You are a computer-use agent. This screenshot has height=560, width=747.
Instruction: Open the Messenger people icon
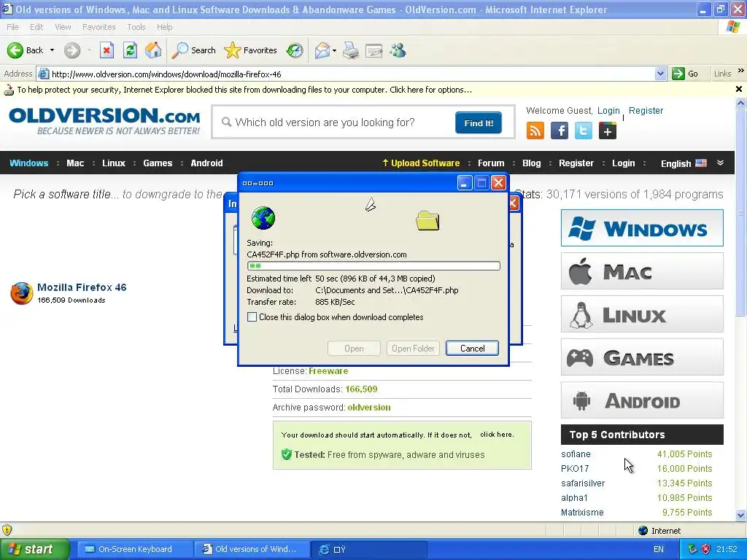398,50
